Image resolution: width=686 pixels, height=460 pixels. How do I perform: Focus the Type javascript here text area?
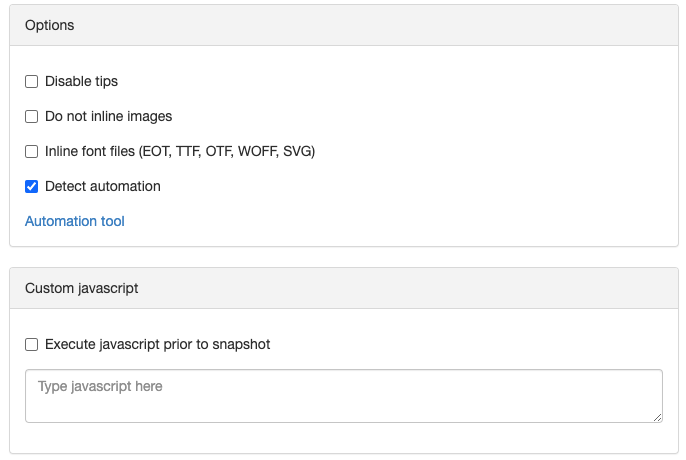point(344,396)
